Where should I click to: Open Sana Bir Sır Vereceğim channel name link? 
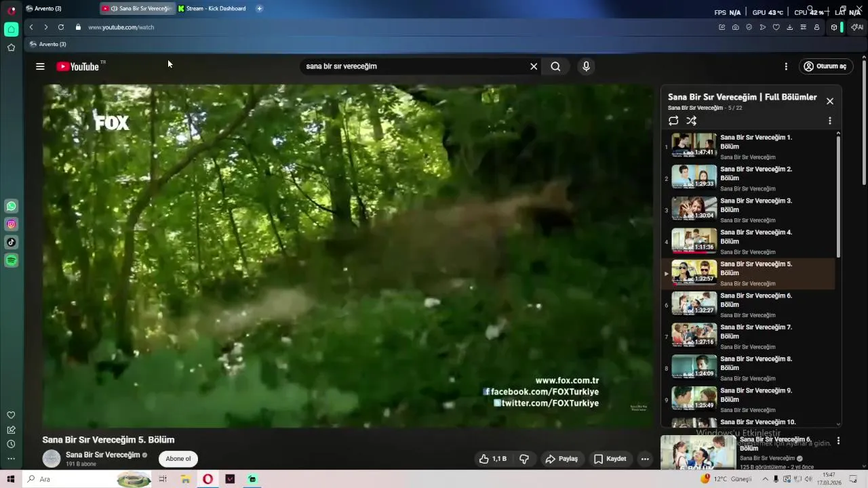(102, 455)
